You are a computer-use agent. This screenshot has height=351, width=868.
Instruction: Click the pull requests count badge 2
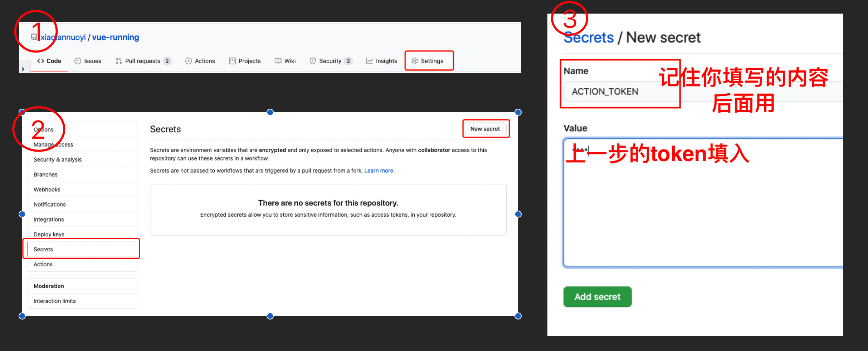point(167,61)
